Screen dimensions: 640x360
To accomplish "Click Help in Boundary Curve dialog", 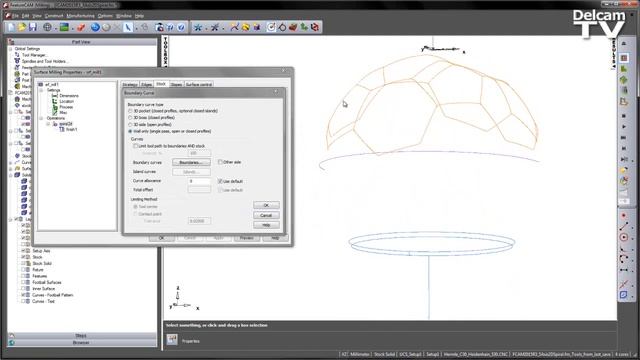I will click(x=266, y=225).
